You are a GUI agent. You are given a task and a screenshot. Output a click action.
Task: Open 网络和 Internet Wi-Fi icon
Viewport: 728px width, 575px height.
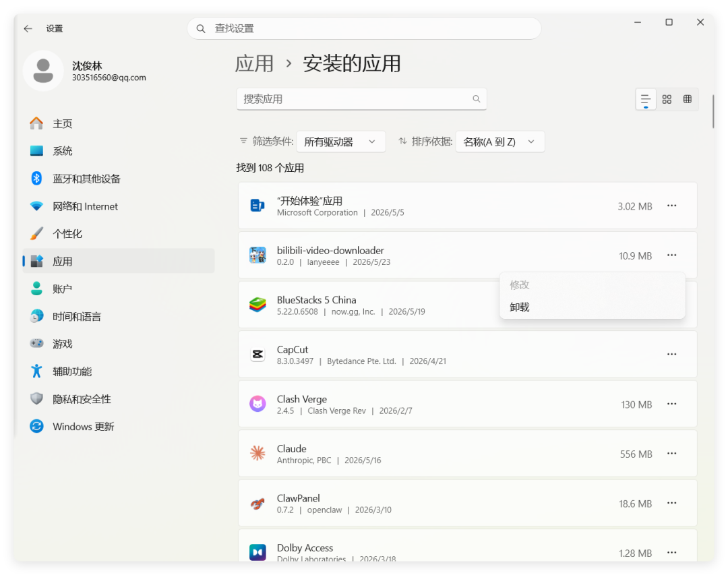coord(36,206)
